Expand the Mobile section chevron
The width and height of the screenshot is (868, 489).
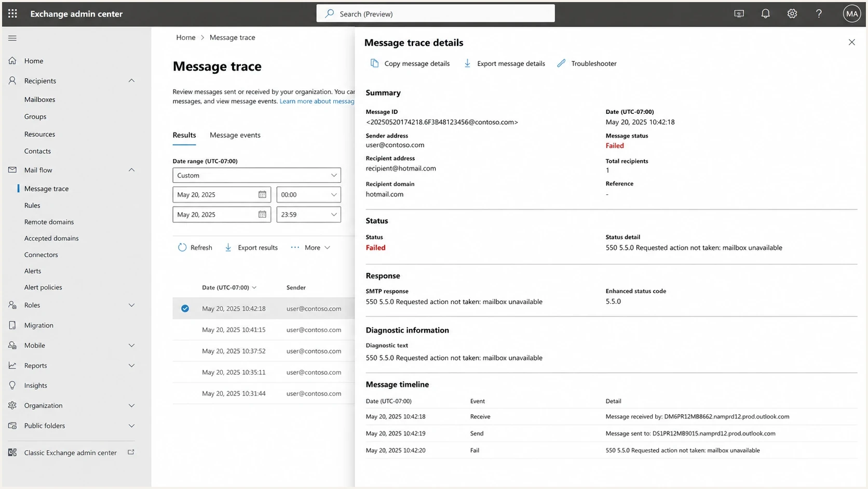pos(131,345)
